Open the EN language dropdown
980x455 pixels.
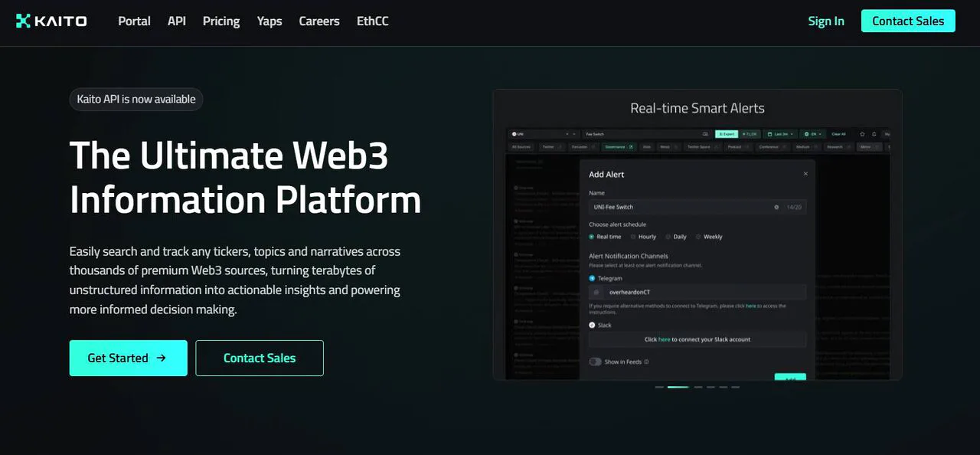tap(812, 134)
